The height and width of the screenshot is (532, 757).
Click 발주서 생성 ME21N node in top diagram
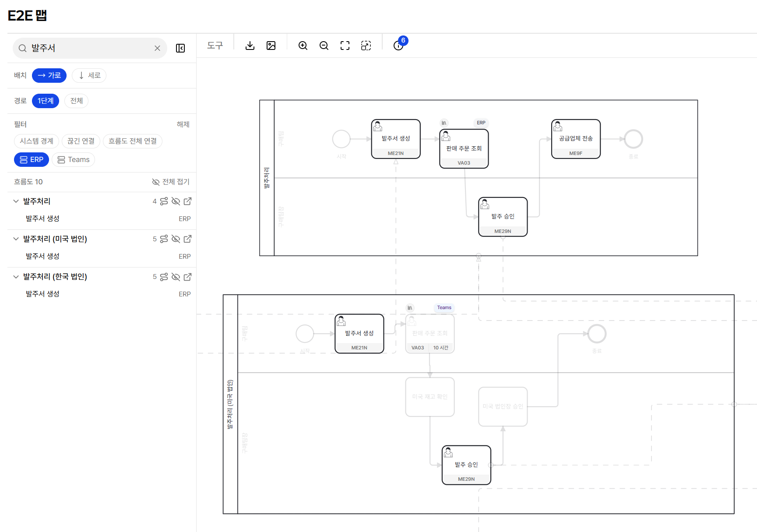[396, 139]
